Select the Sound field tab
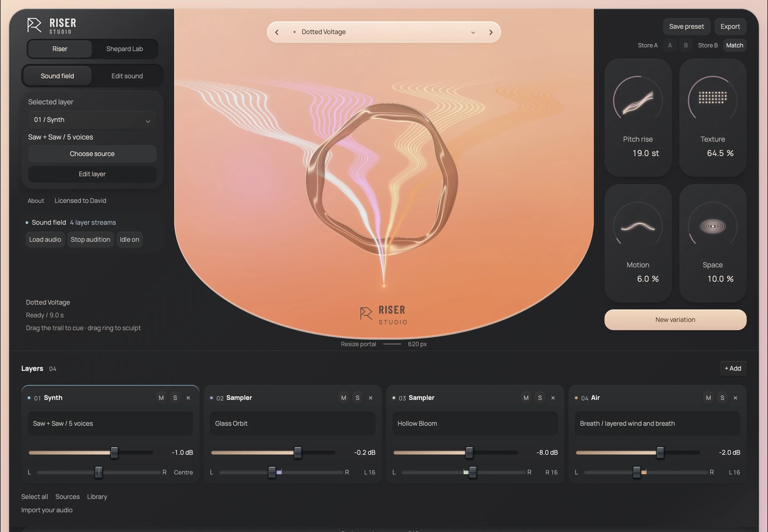 click(57, 76)
